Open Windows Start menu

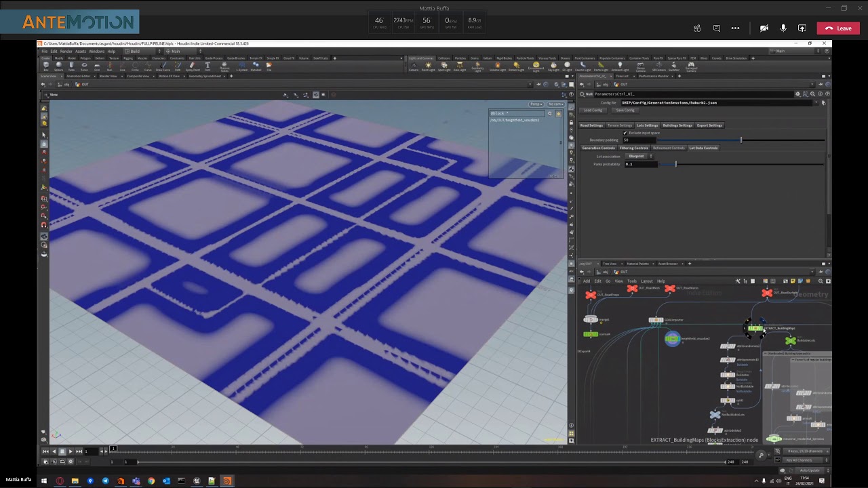pos(44,481)
